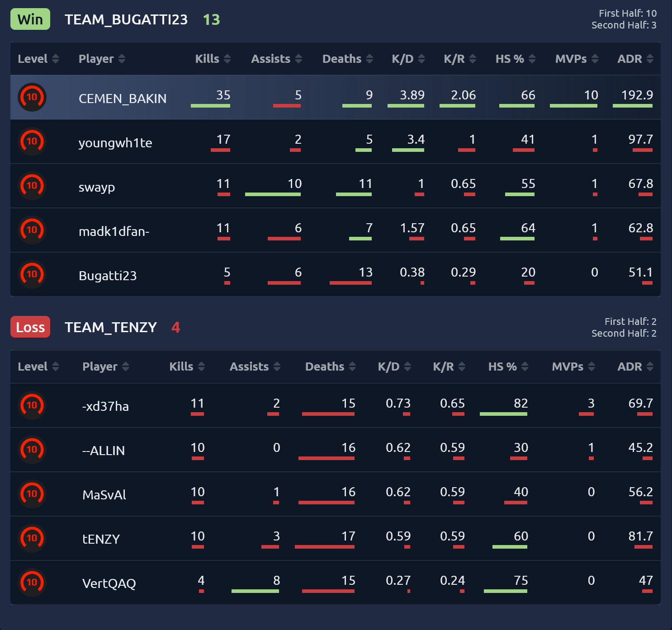Sort TEAM_BUGATTI23 table by K/D
The width and height of the screenshot is (672, 630).
click(x=408, y=59)
